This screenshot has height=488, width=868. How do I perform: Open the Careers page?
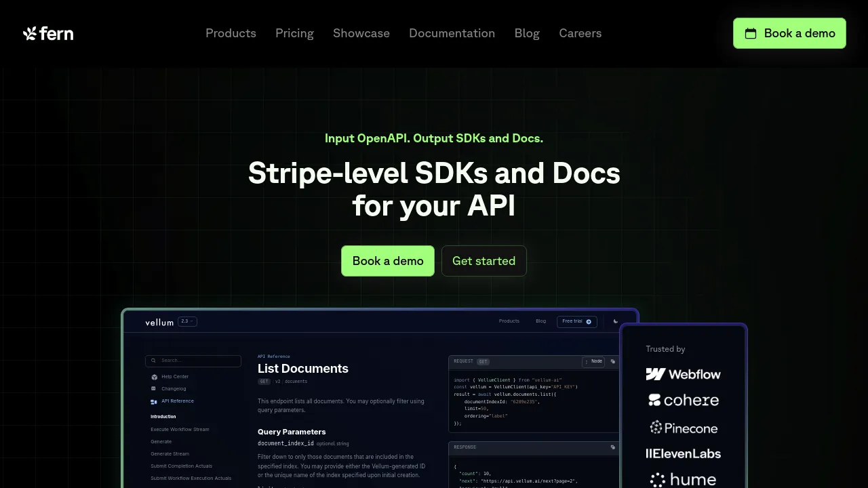click(580, 33)
